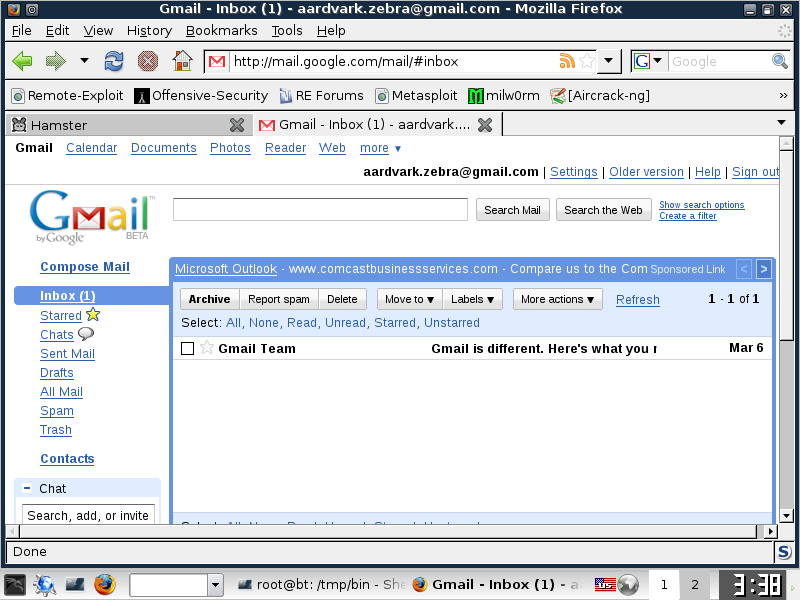Viewport: 800px width, 600px height.
Task: Click the Search Mail button
Action: tap(512, 210)
